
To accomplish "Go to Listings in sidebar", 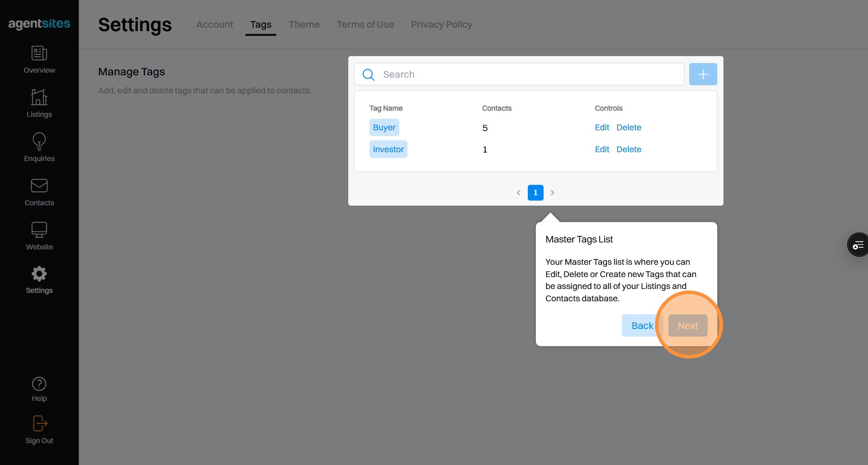I will pos(39,98).
